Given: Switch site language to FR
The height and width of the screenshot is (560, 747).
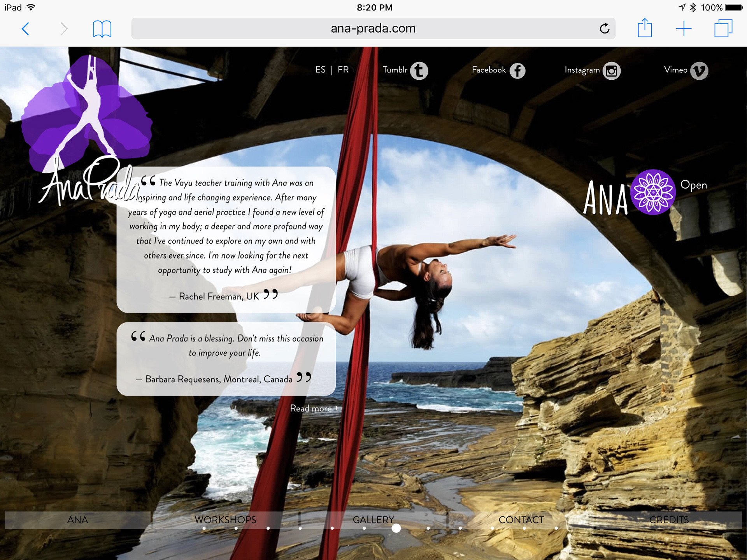Looking at the screenshot, I should coord(343,70).
